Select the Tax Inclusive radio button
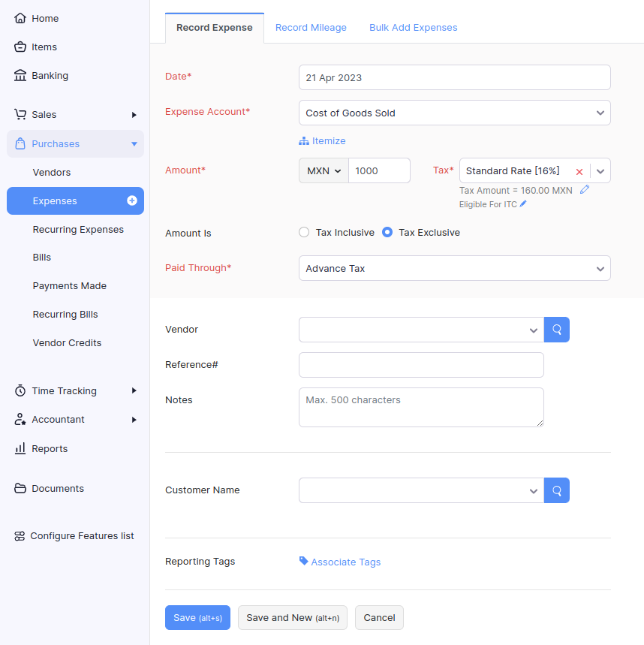This screenshot has width=644, height=645. 304,232
